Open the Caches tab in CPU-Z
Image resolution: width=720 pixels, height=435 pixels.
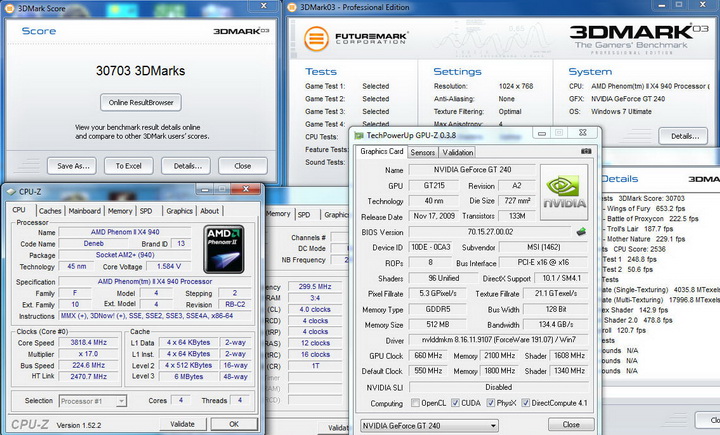(50, 211)
